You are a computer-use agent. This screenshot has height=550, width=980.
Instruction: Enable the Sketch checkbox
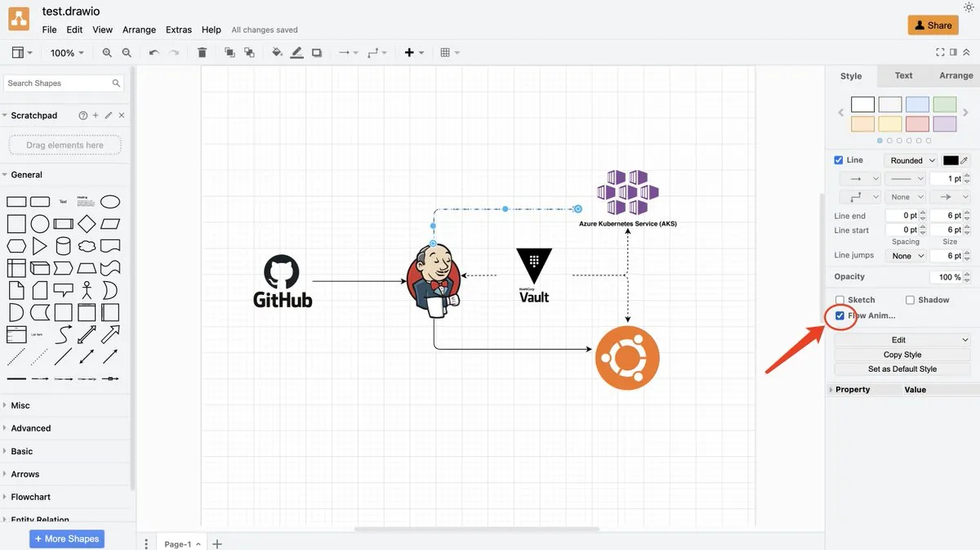840,300
